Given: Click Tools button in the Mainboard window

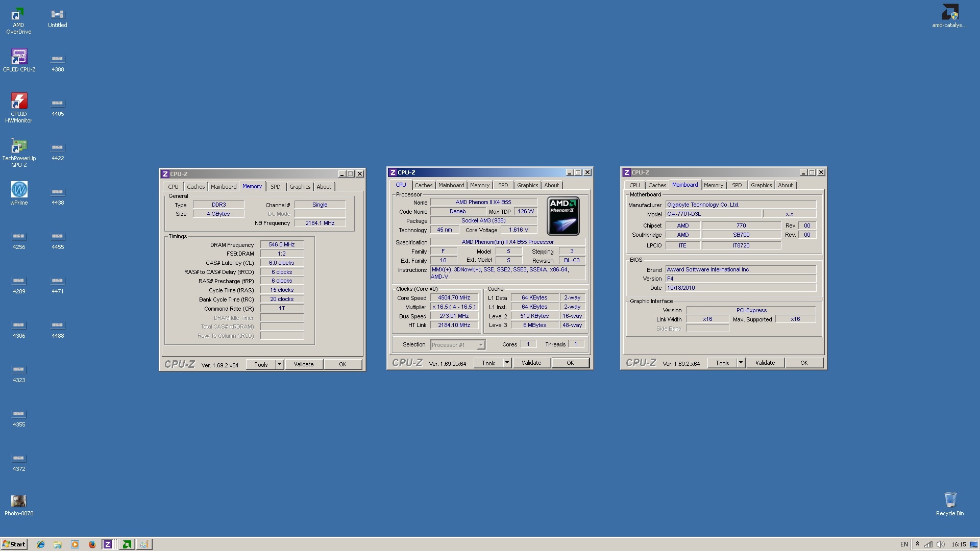Looking at the screenshot, I should (722, 363).
